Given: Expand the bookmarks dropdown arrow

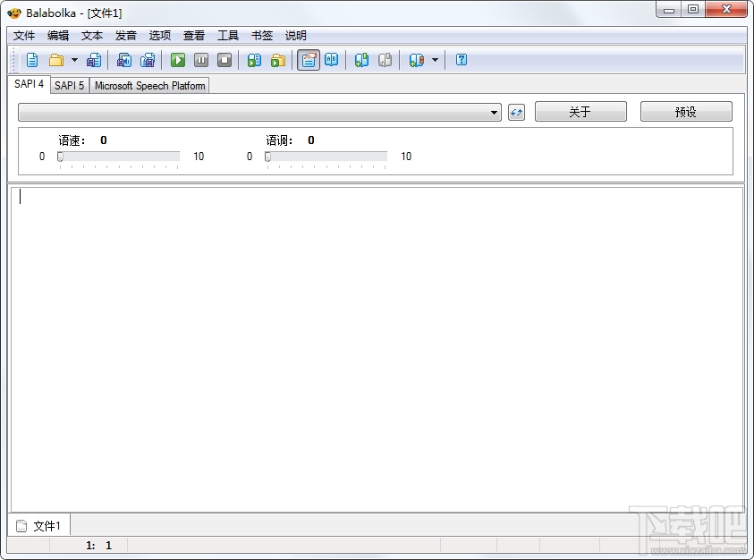Looking at the screenshot, I should 436,60.
